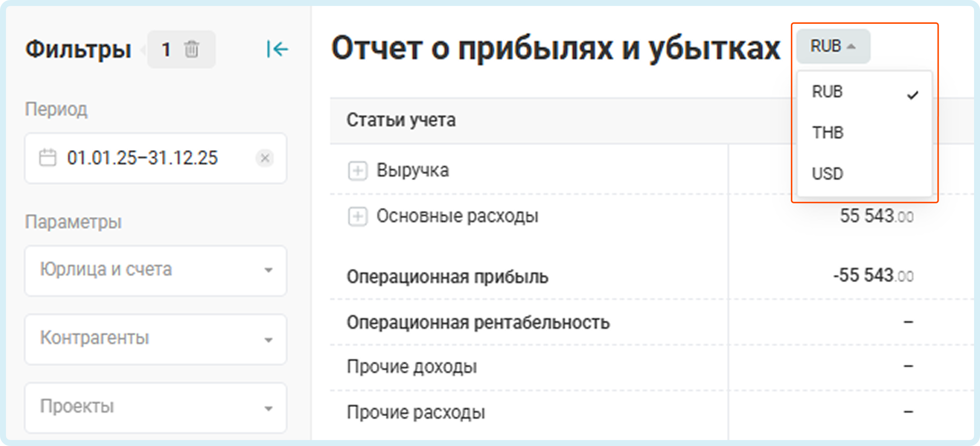Select the Операционная прибыль row

click(x=448, y=277)
